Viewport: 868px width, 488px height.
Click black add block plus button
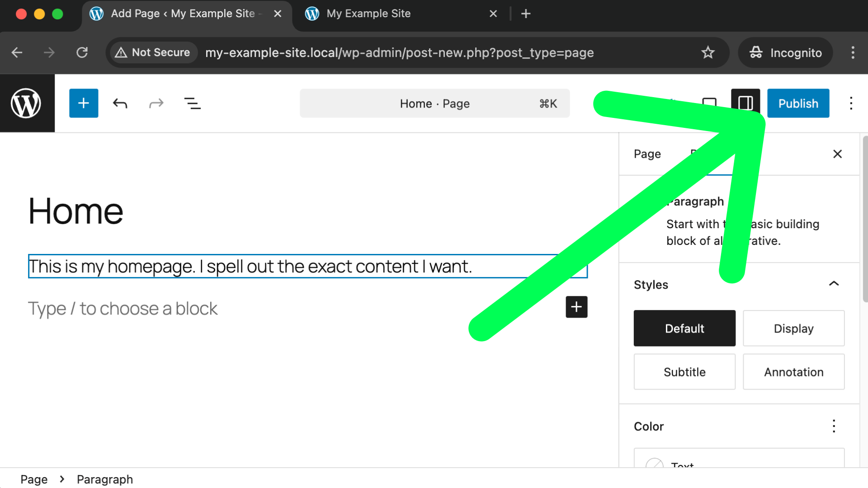(576, 307)
